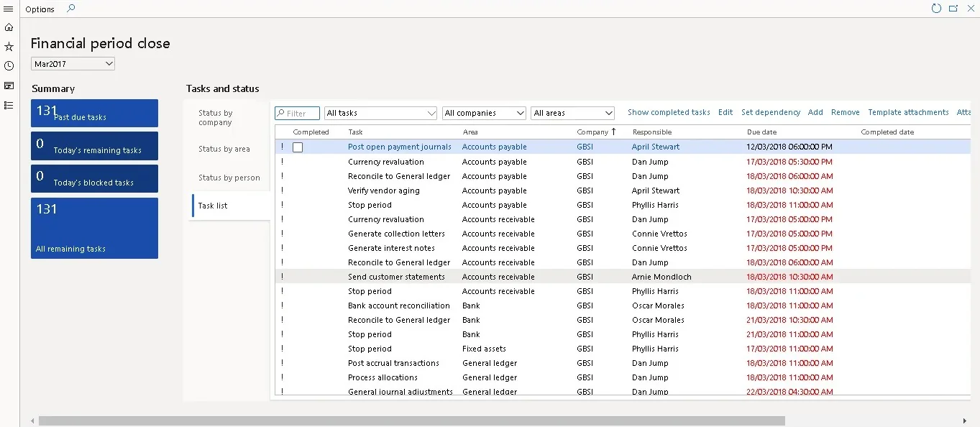Screen dimensions: 980x427
Task: Open the April Stewart link in first row
Action: pyautogui.click(x=656, y=147)
